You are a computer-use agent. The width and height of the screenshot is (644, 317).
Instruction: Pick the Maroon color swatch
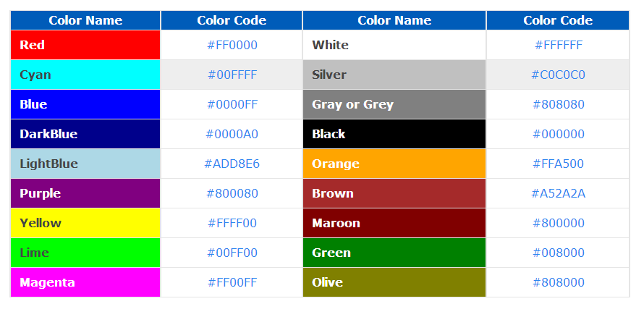[x=394, y=223]
